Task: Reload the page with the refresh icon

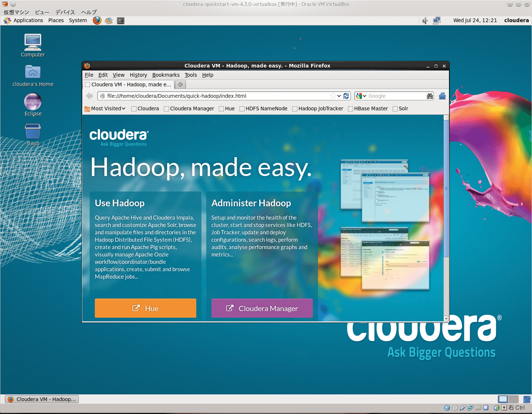Action: [x=346, y=96]
